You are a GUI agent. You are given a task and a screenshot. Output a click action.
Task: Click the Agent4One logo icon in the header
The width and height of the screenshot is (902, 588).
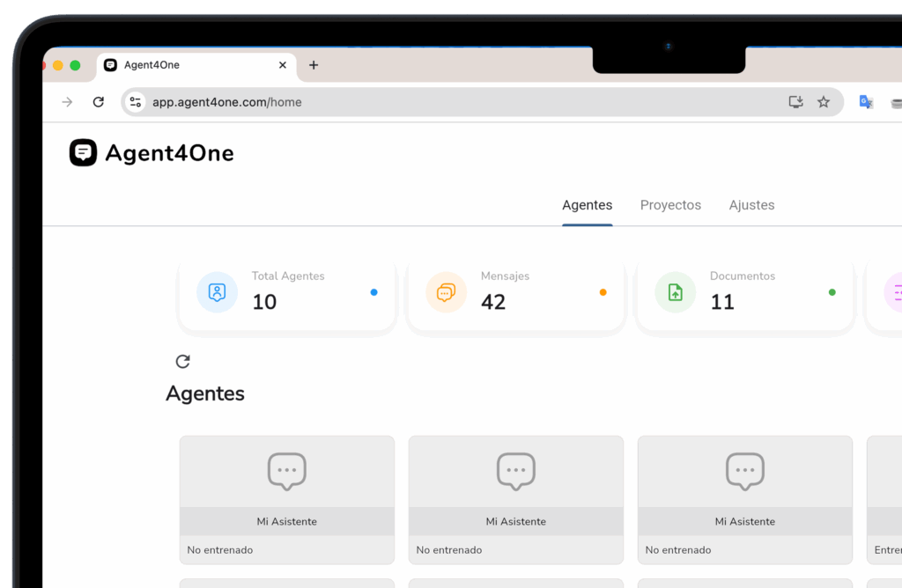(x=84, y=153)
